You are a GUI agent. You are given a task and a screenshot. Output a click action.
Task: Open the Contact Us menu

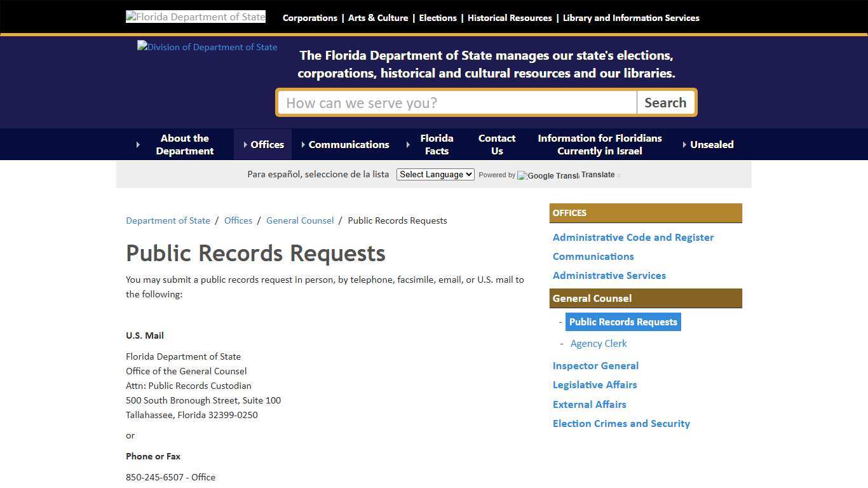click(496, 144)
